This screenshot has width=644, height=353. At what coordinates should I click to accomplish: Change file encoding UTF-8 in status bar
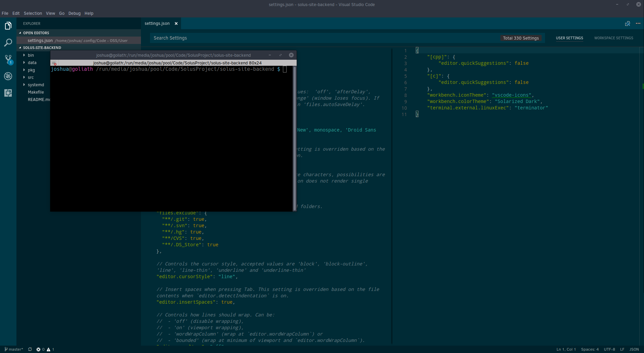pyautogui.click(x=609, y=349)
